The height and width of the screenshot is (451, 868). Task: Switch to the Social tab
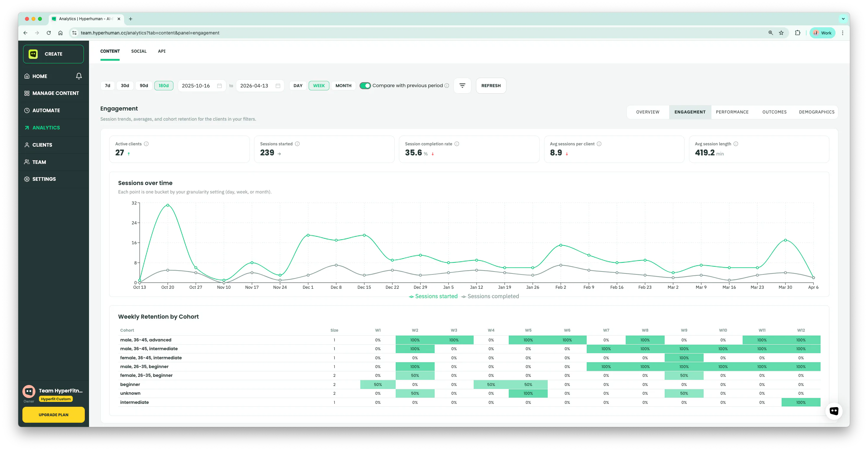point(139,51)
